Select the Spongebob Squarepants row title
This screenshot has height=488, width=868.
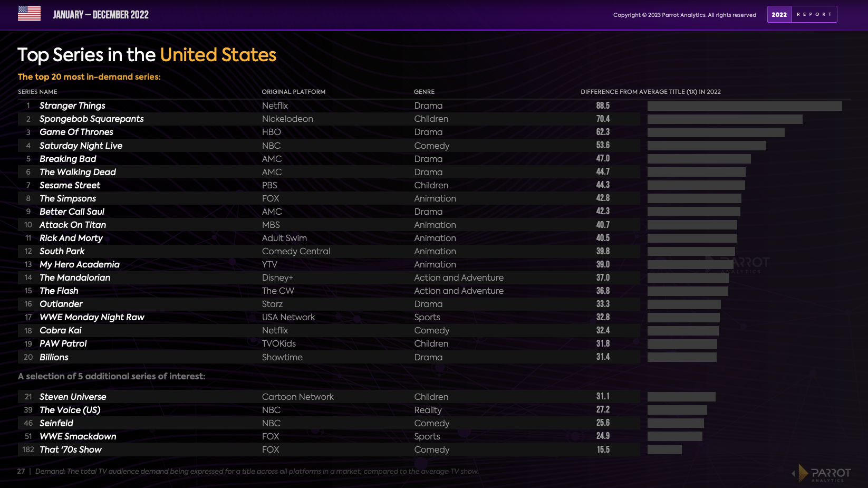click(x=91, y=119)
